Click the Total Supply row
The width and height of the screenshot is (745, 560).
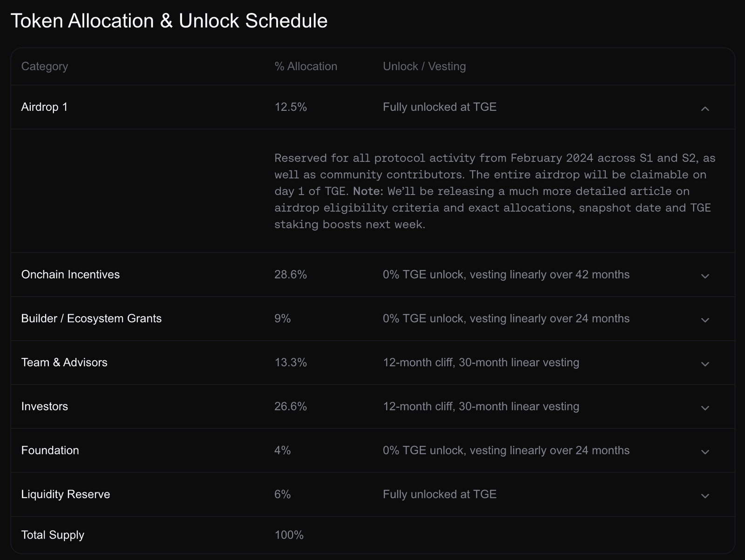[x=53, y=535]
